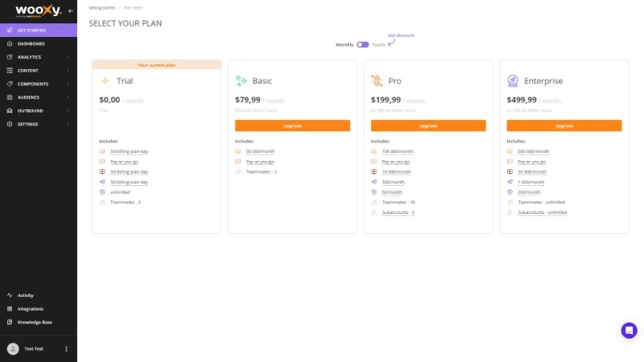
Task: Expand the Analytics submenu
Action: pos(68,57)
